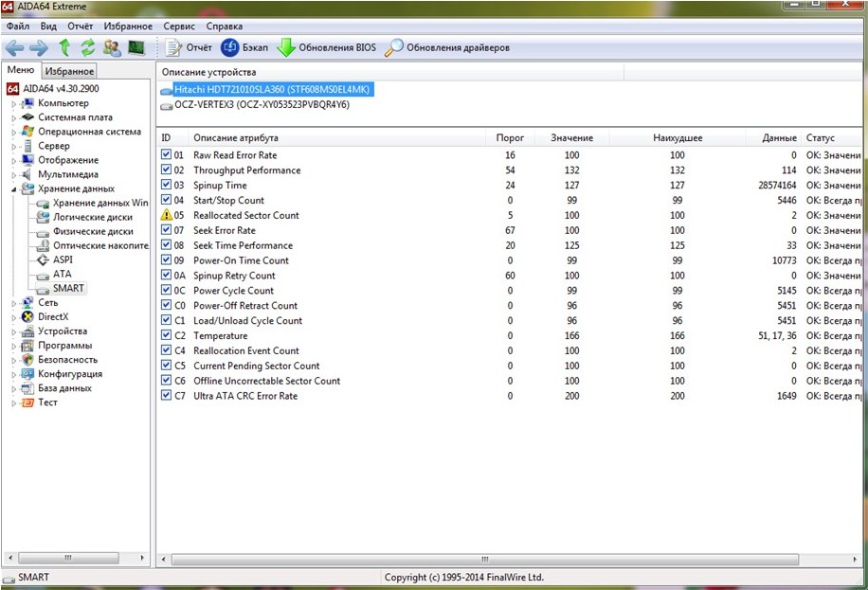Click the Бэкап backup icon

(229, 47)
